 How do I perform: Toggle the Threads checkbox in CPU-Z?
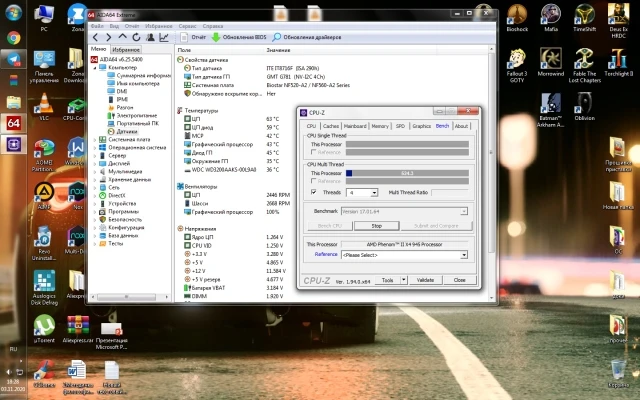314,191
